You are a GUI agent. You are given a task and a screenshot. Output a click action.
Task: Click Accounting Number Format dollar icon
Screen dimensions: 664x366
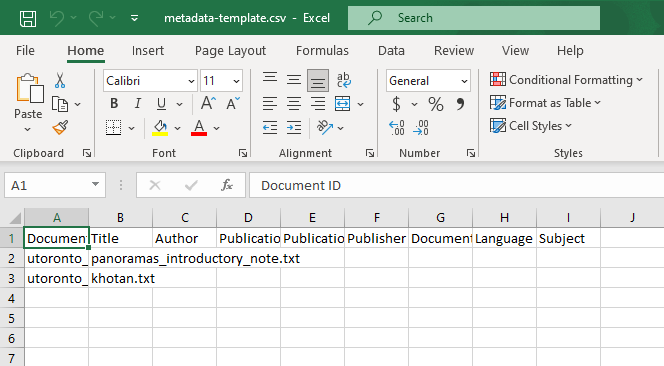[x=396, y=104]
